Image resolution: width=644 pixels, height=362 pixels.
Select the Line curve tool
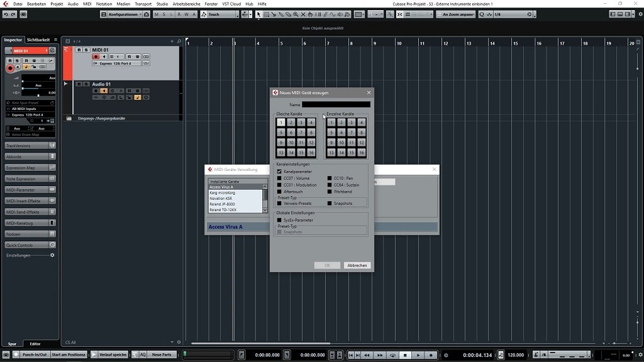click(333, 14)
